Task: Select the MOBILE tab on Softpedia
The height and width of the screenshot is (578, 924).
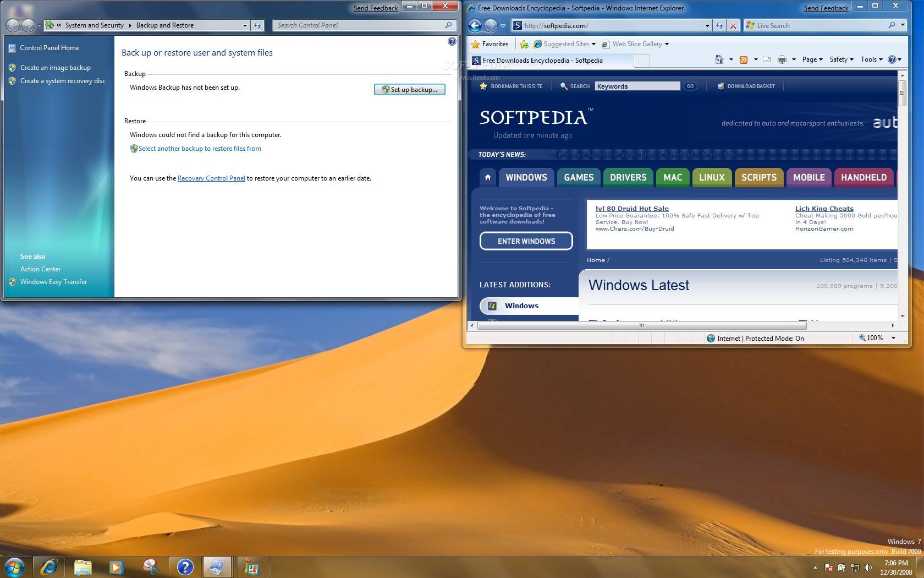Action: tap(809, 177)
